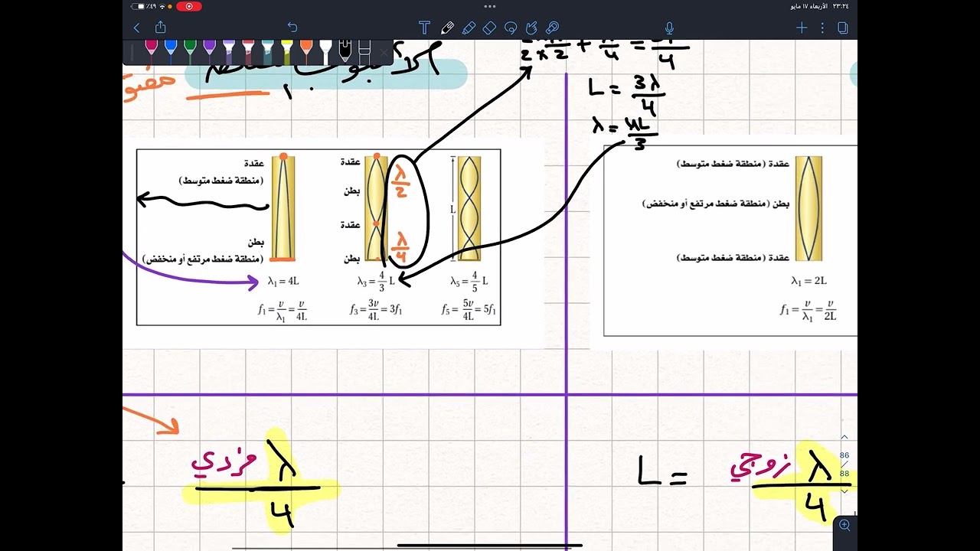The image size is (980, 551).
Task: Go back to the notes library
Action: [x=137, y=28]
